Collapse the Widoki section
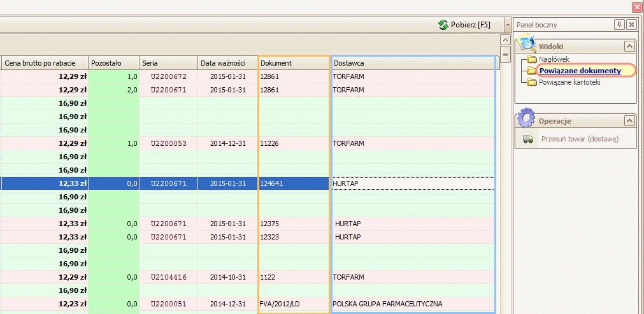The width and height of the screenshot is (644, 314). coord(629,46)
